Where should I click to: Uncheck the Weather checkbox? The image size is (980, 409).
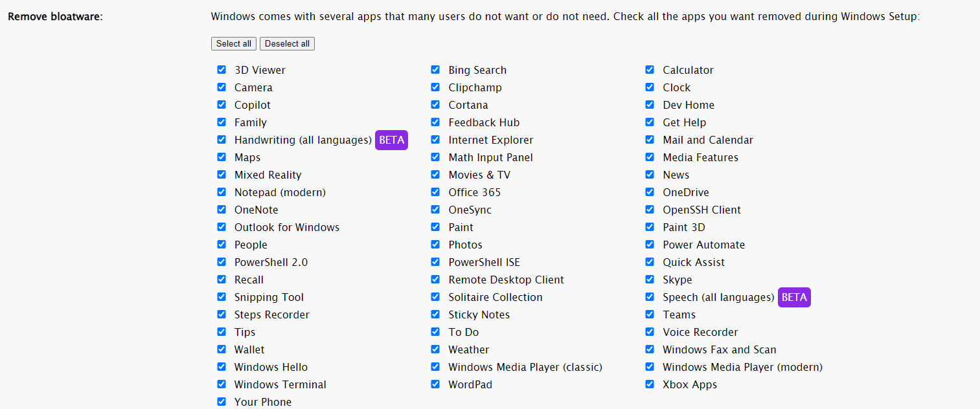click(435, 349)
